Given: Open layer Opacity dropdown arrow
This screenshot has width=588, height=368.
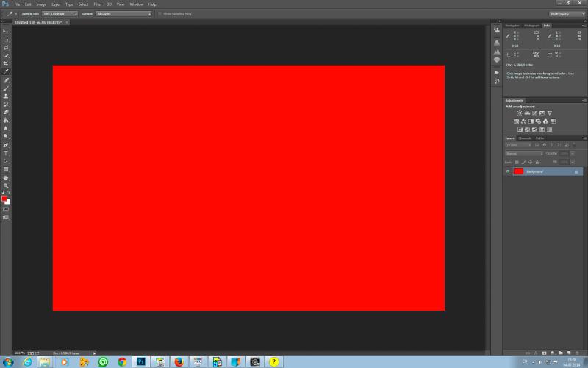Looking at the screenshot, I should (573, 154).
